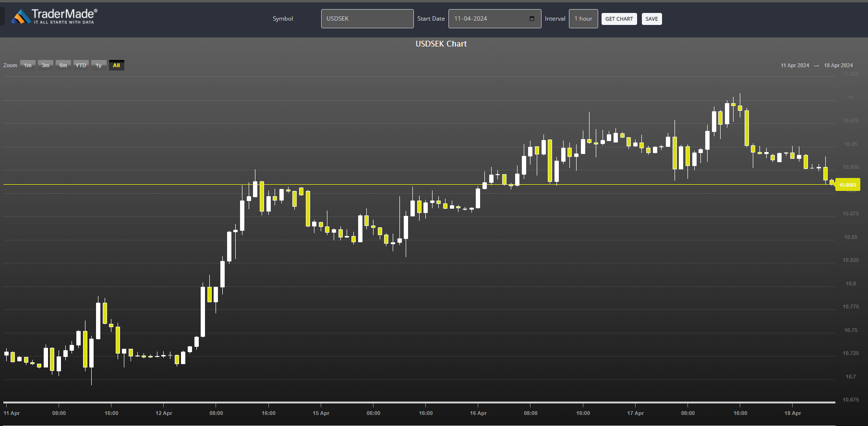Screen dimensions: 868x426
Task: Click the 10.7 y-axis price label
Action: (x=851, y=377)
